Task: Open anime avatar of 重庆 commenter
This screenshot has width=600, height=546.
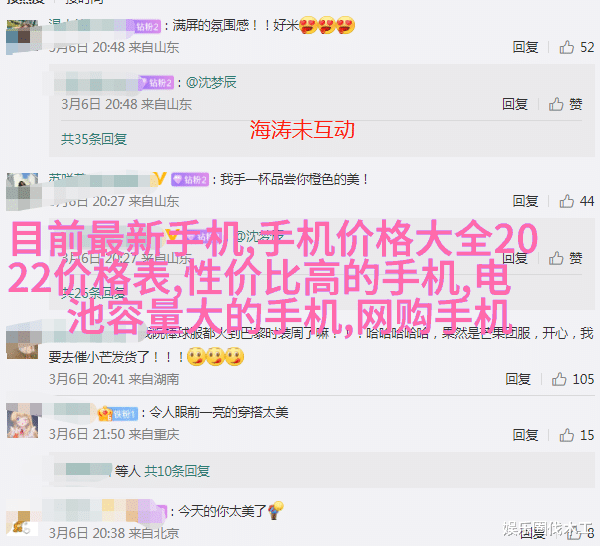Action: tap(23, 421)
